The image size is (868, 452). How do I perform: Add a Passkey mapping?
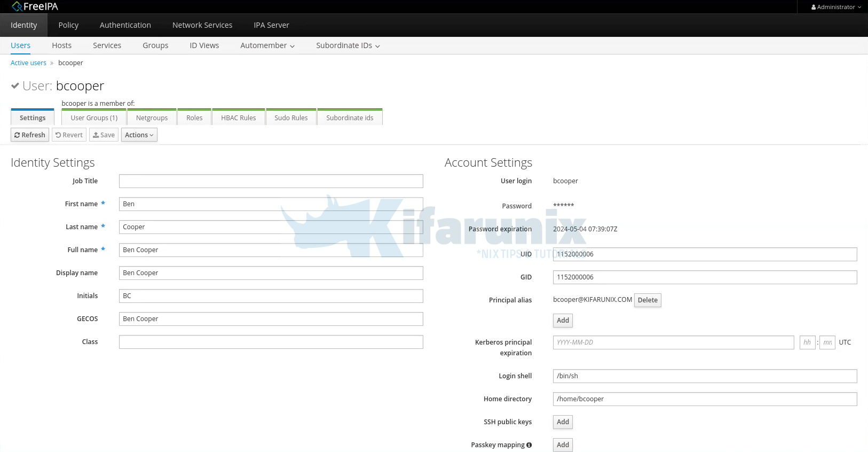(x=563, y=445)
